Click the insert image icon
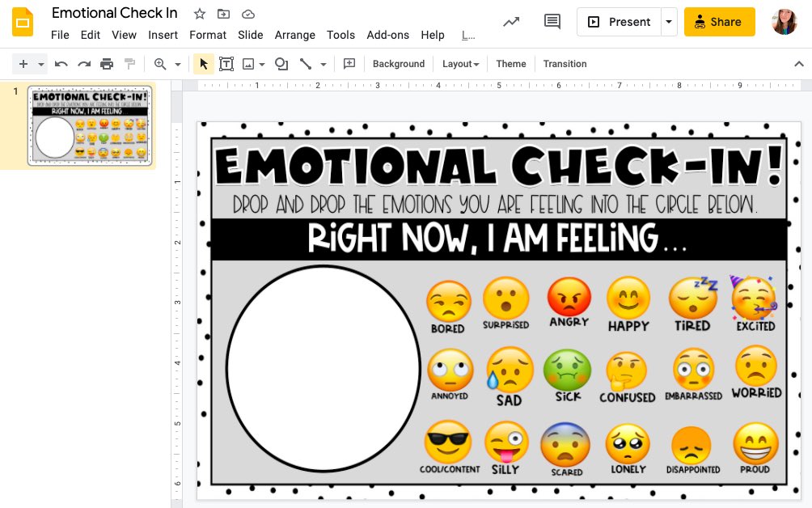Viewport: 812px width, 508px height. pos(248,64)
